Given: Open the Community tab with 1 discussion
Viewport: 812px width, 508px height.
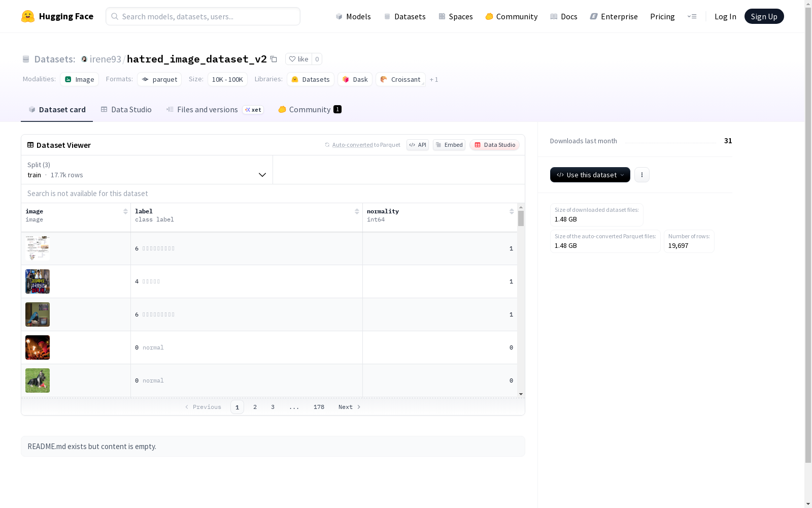Looking at the screenshot, I should (x=310, y=110).
